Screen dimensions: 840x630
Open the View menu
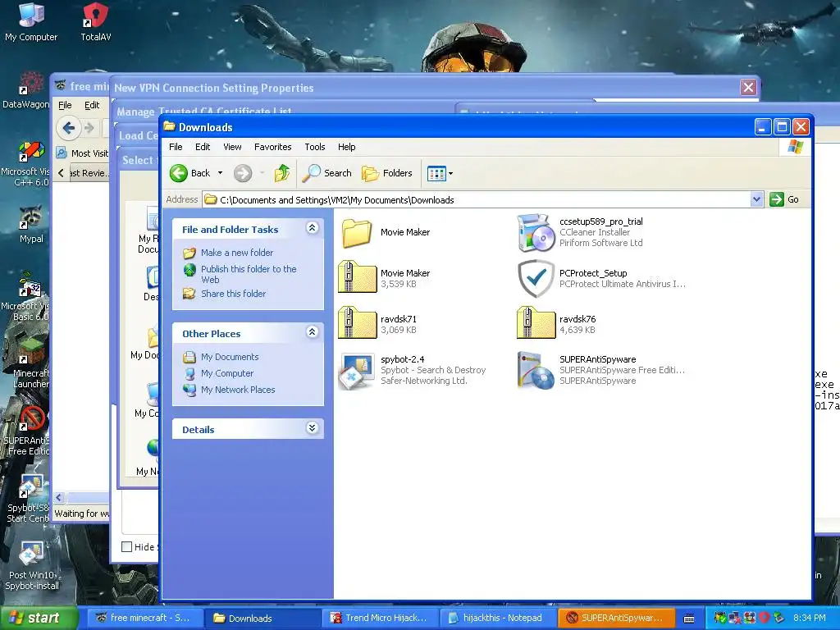click(232, 147)
